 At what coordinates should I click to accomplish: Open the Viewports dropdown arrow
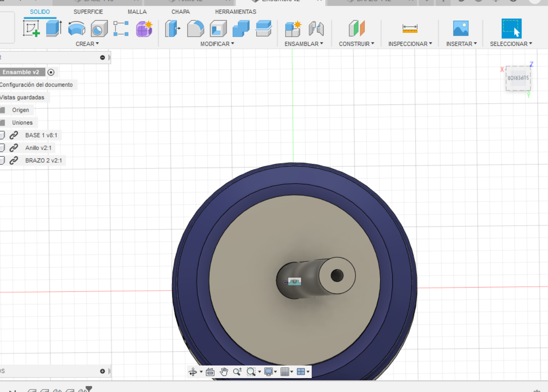tap(308, 372)
